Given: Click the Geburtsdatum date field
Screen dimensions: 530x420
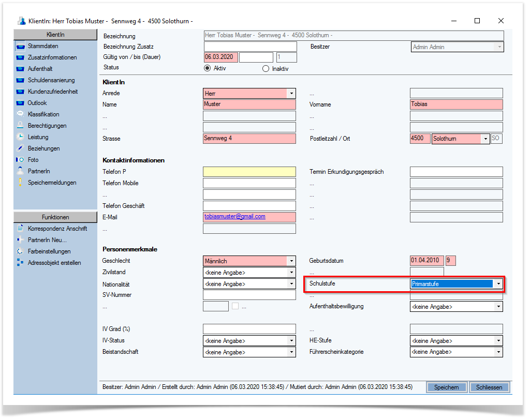Looking at the screenshot, I should click(x=426, y=261).
